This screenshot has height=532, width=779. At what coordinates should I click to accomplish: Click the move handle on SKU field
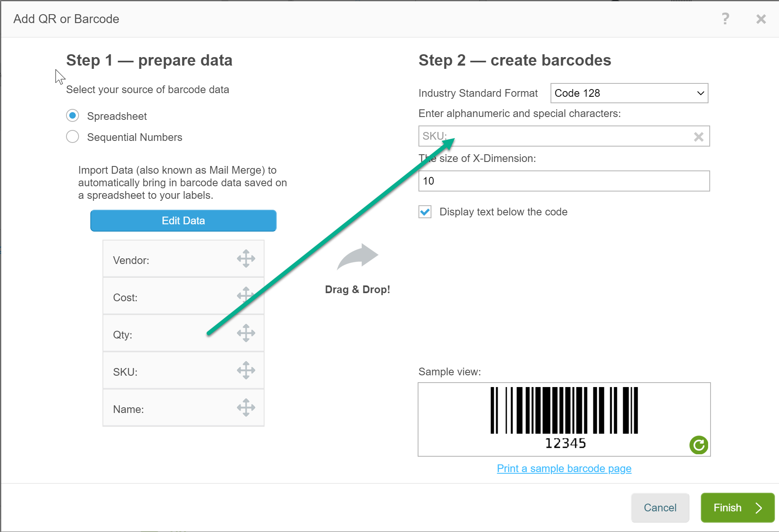click(x=246, y=370)
